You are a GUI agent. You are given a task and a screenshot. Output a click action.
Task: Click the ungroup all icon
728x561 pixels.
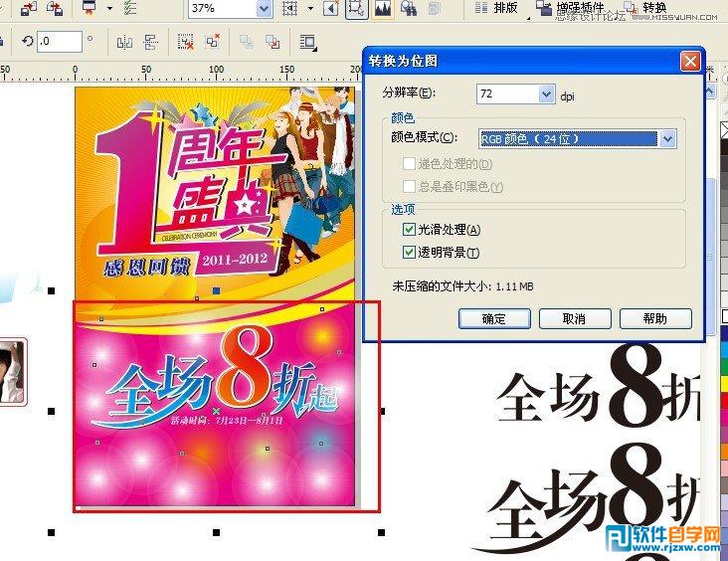213,42
